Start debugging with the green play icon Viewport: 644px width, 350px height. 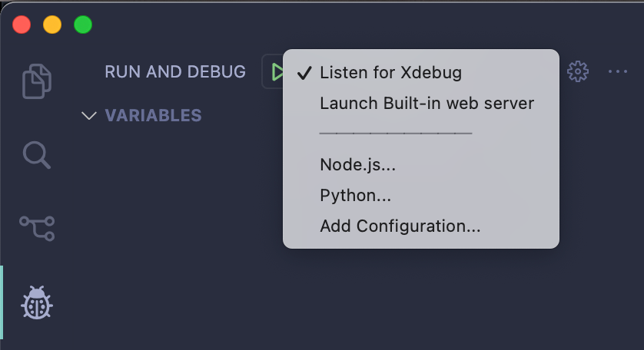tap(277, 72)
